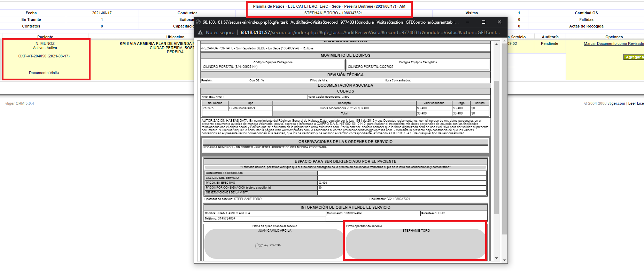Maximize the secura-air popup window
This screenshot has width=644, height=271.
[483, 22]
